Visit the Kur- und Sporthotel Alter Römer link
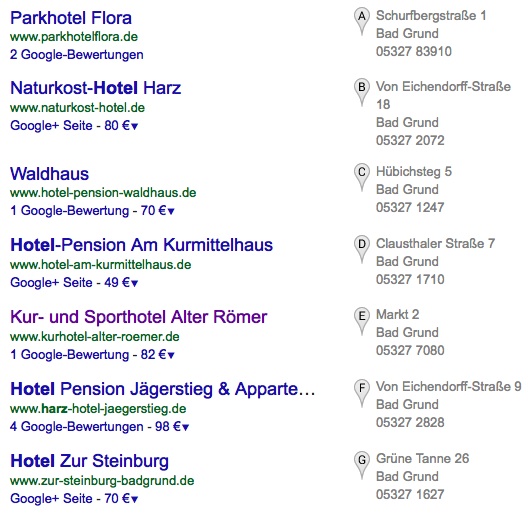Viewport: 528px width, 520px height. 138,317
